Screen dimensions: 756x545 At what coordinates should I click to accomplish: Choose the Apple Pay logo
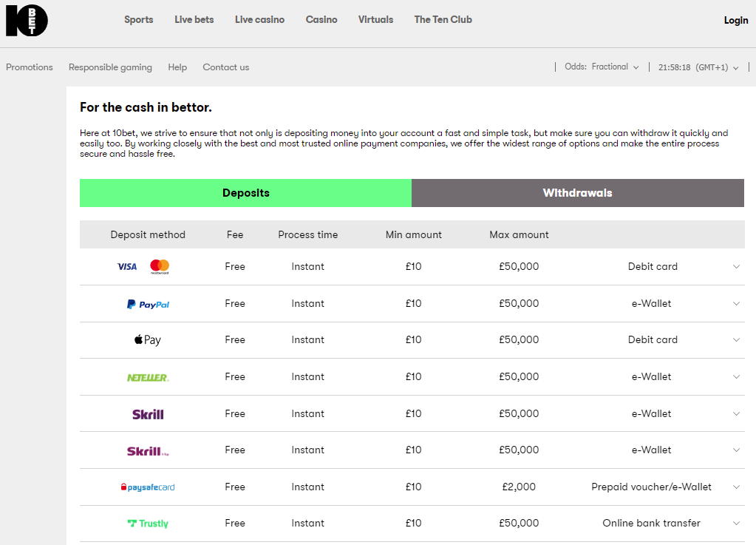click(148, 340)
